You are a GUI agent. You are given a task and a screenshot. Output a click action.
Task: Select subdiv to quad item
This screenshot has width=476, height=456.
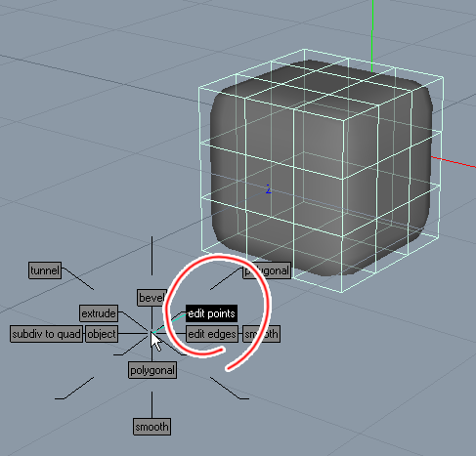click(46, 334)
